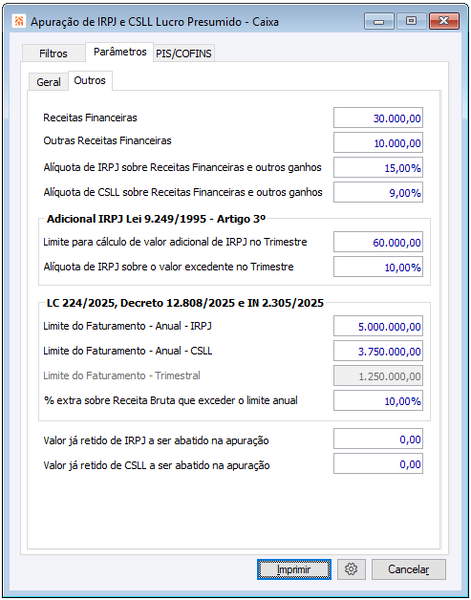Click 'Valor já retido de IRPJ' label
The height and width of the screenshot is (600, 471).
(156, 441)
